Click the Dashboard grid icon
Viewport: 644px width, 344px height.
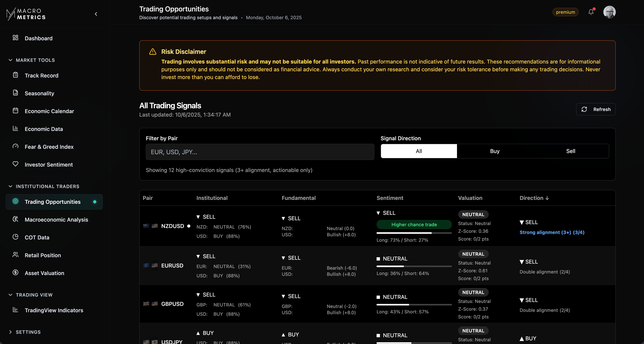15,38
